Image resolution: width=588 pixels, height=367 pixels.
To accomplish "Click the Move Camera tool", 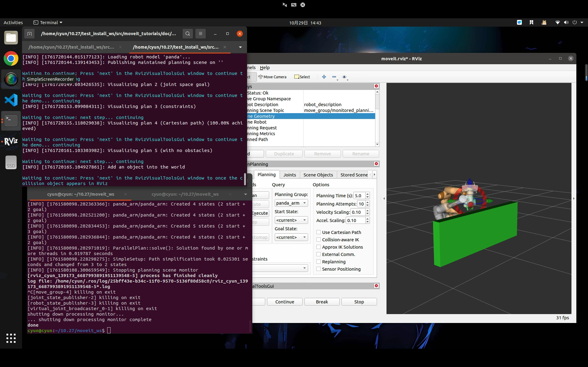I will [272, 77].
